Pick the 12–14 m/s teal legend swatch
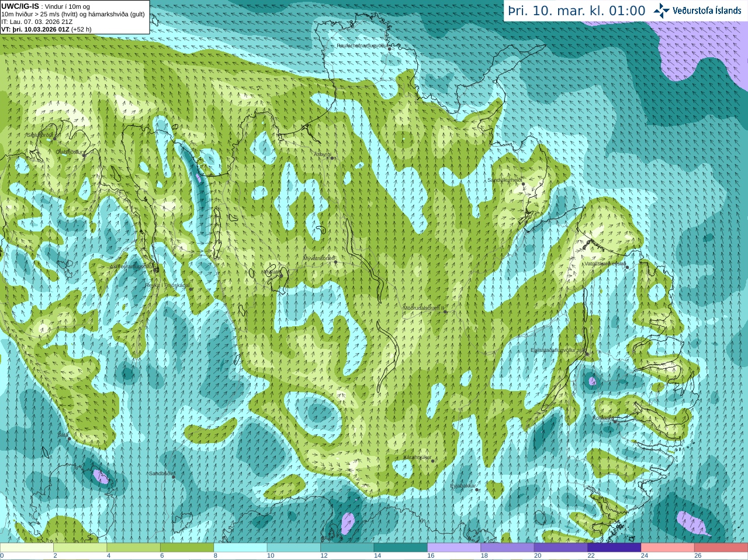 (347, 548)
